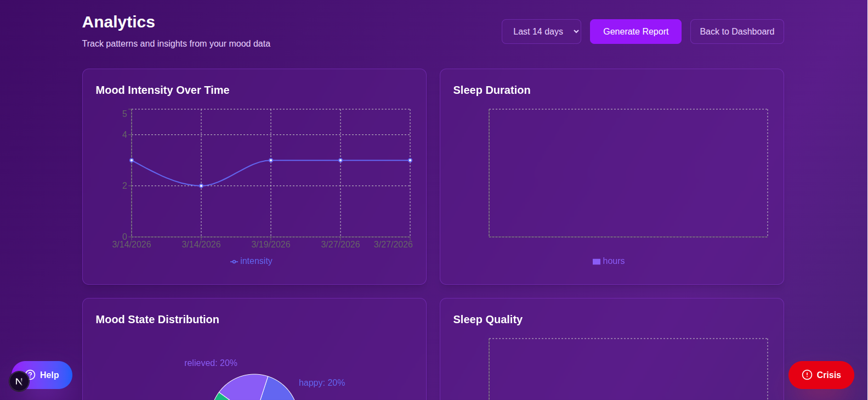Image resolution: width=868 pixels, height=400 pixels.
Task: Click the Analytics page title
Action: pos(118,22)
